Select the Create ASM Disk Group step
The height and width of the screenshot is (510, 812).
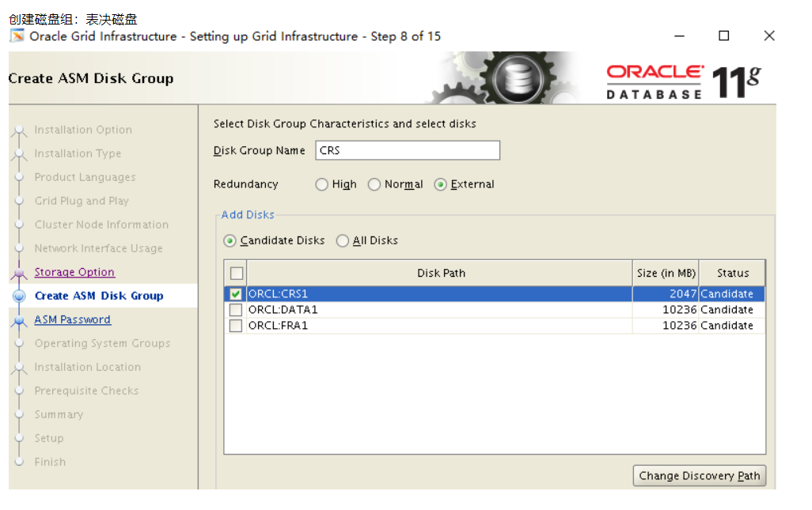(99, 296)
